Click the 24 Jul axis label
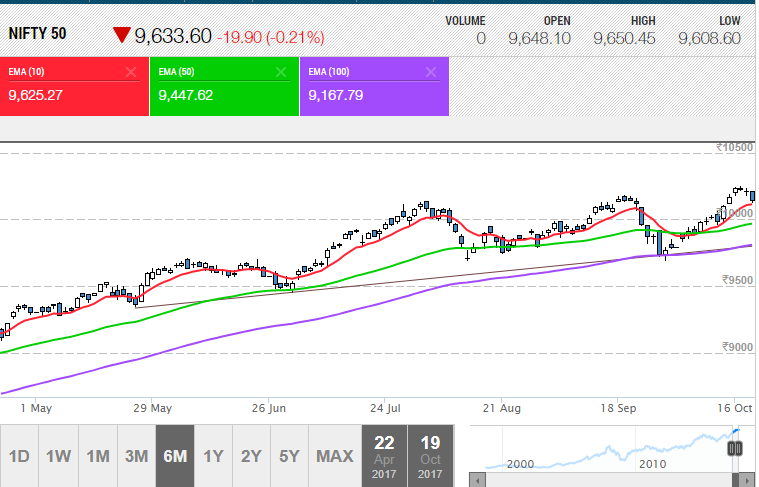The width and height of the screenshot is (759, 487). pyautogui.click(x=385, y=408)
